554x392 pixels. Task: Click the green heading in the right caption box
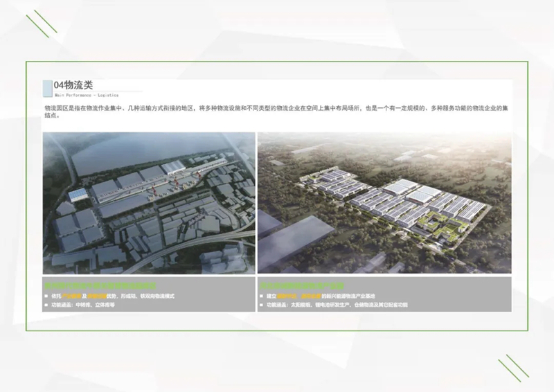[x=296, y=285]
